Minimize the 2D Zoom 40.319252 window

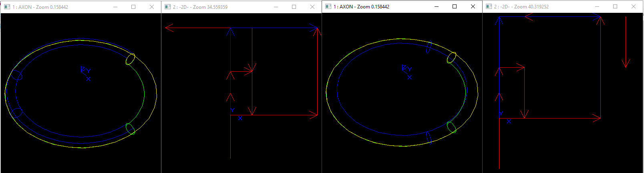(x=597, y=6)
